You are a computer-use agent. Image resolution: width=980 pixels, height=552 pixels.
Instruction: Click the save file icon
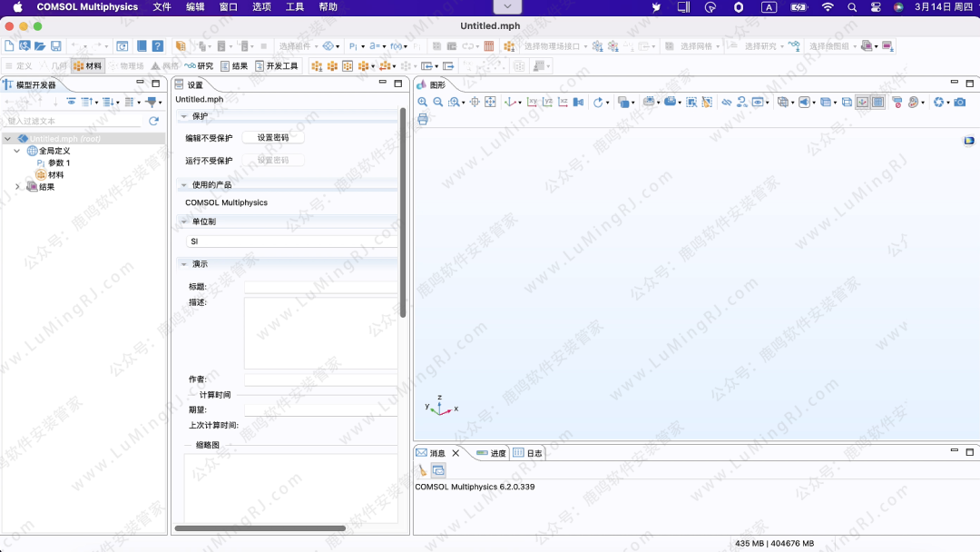click(55, 46)
